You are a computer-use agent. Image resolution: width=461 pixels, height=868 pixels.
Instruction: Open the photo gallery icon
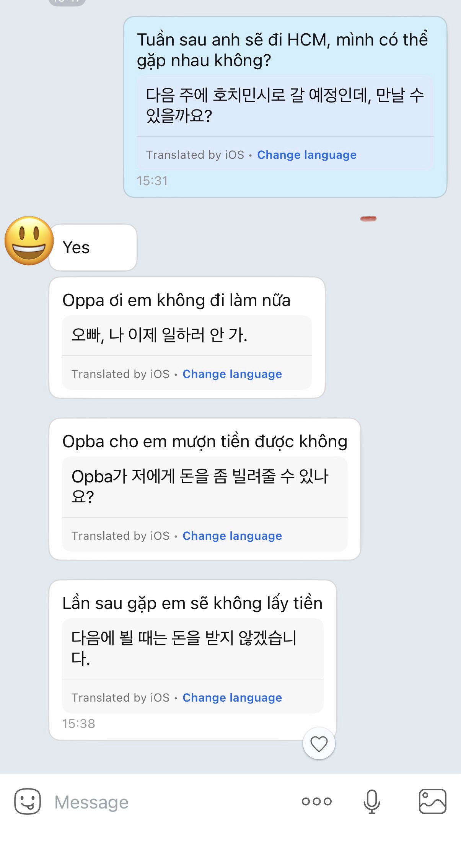click(x=432, y=801)
